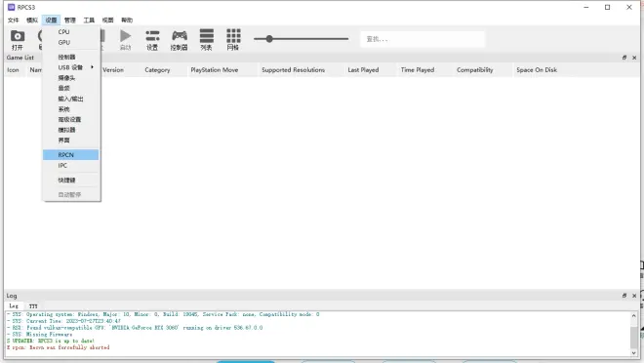Adjust the icon size slider handle
Screen dimensions: 644x363
[x=269, y=39]
